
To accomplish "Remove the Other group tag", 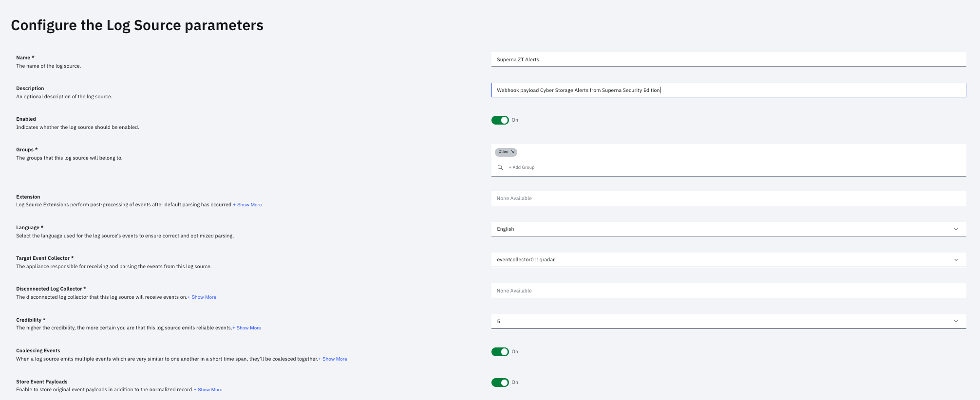I will click(513, 152).
